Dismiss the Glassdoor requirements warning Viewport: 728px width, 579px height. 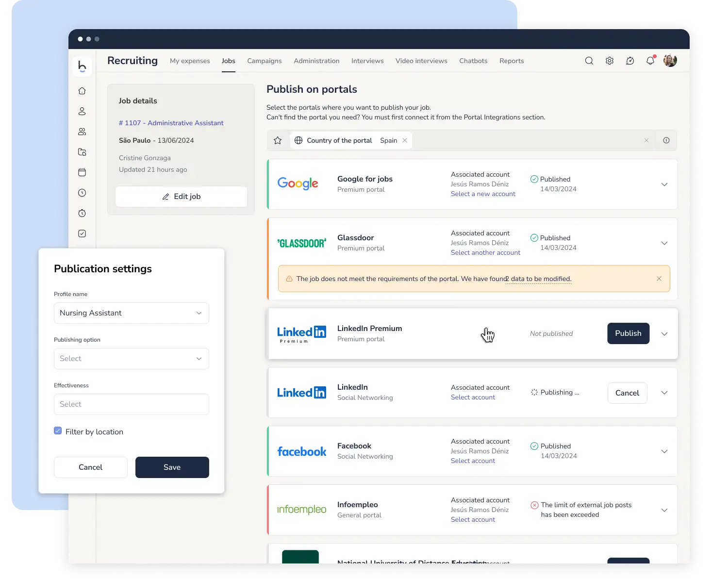(659, 279)
